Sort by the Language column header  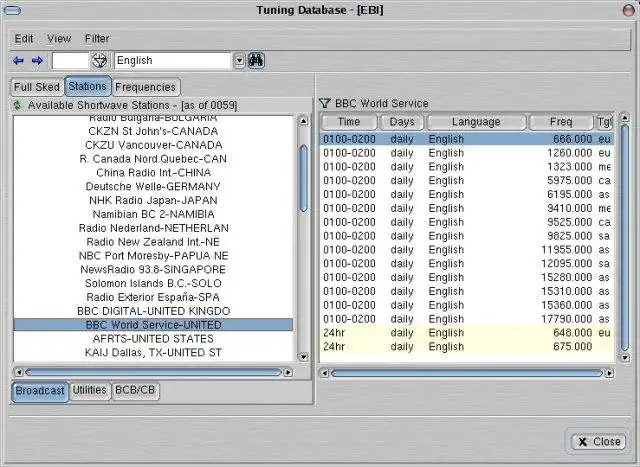(476, 122)
